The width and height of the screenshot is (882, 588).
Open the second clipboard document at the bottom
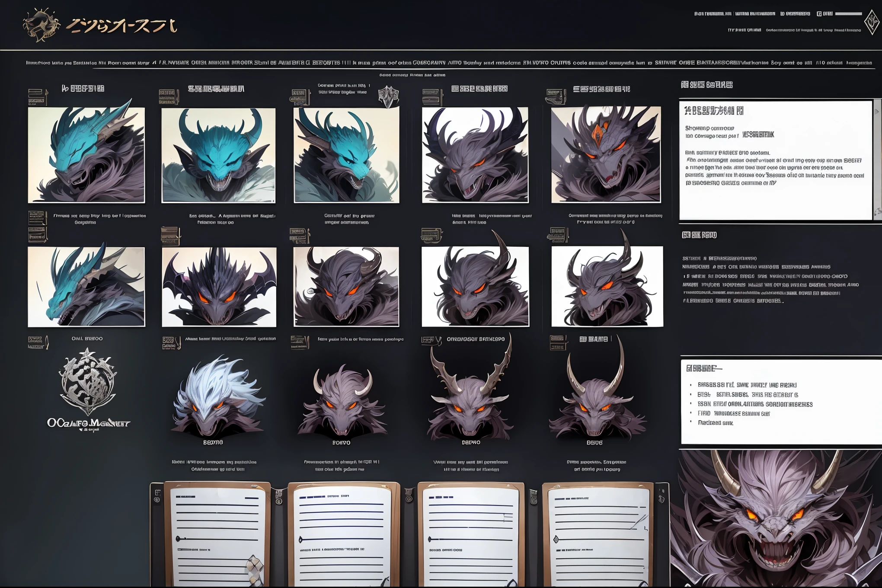[x=344, y=534]
